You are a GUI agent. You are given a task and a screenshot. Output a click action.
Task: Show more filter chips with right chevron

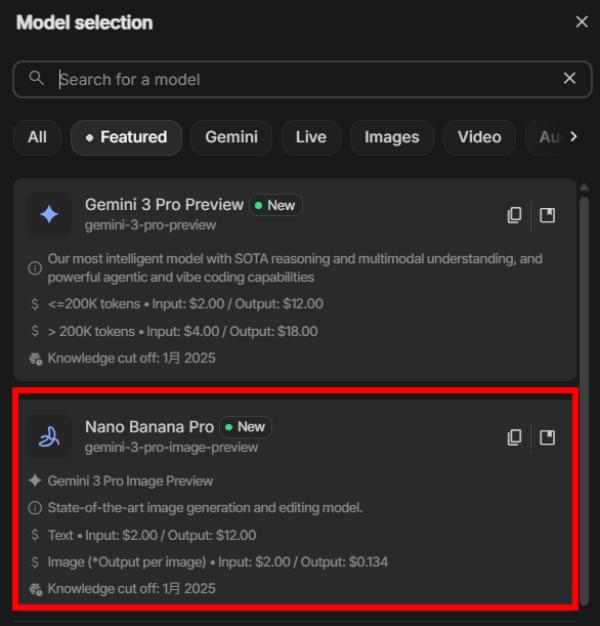[x=574, y=137]
